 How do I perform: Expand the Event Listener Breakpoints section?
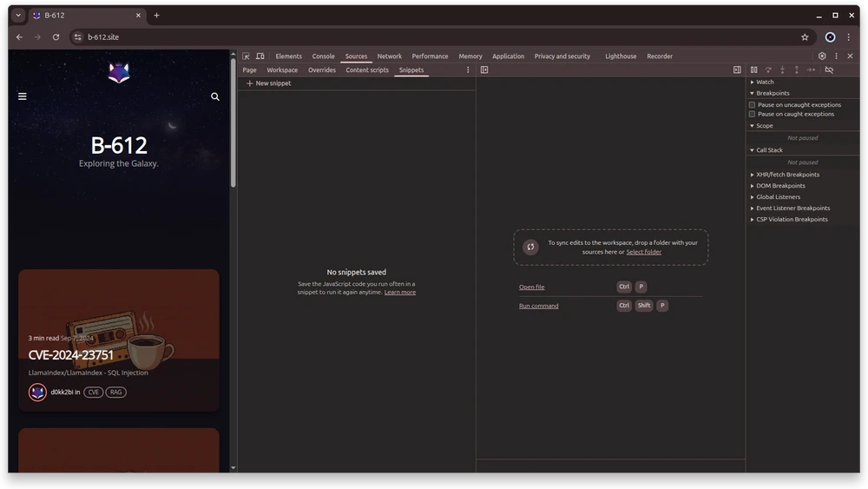click(792, 208)
